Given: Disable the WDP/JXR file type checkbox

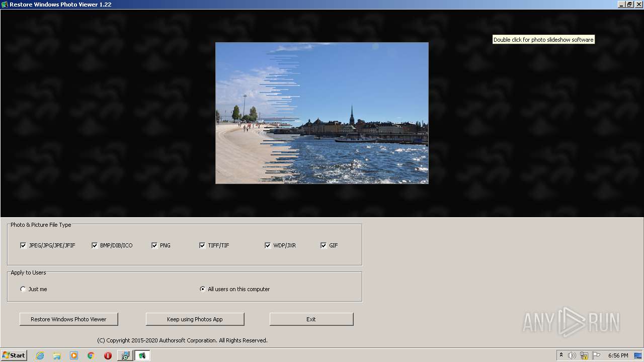Looking at the screenshot, I should tap(268, 245).
